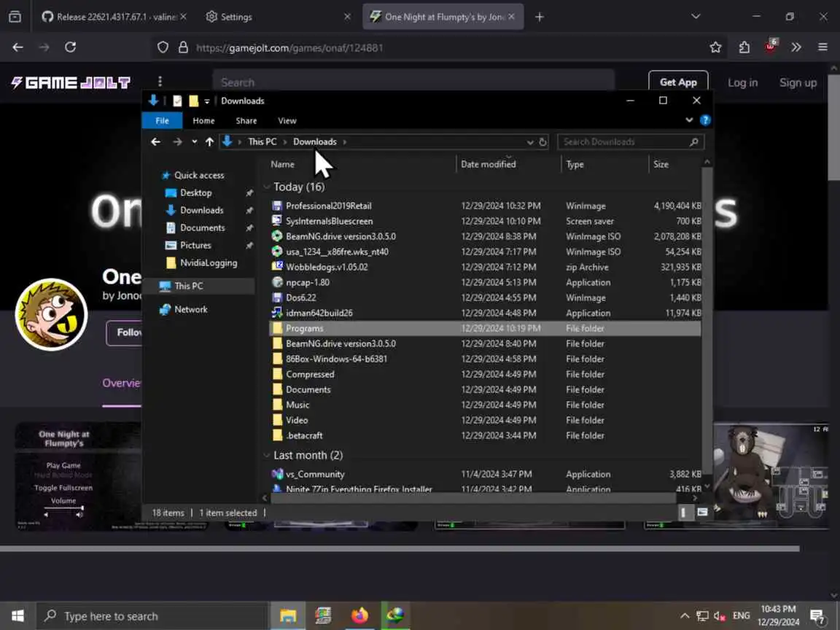Open address bar history dropdown
The width and height of the screenshot is (840, 630).
(x=530, y=142)
